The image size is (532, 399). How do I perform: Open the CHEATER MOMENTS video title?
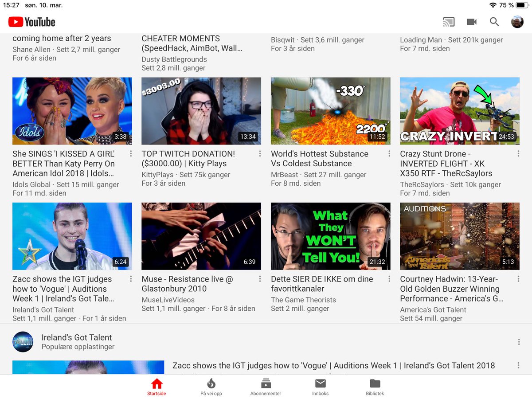192,43
